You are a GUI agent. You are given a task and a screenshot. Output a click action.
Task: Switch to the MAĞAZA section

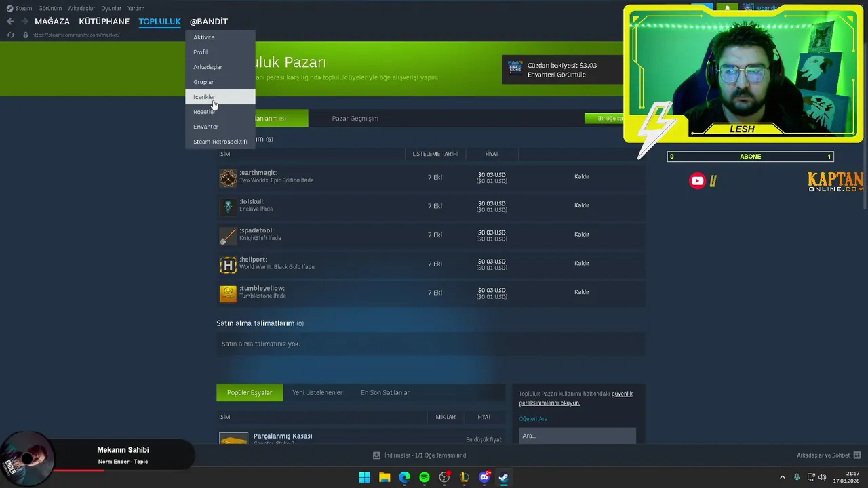click(52, 22)
